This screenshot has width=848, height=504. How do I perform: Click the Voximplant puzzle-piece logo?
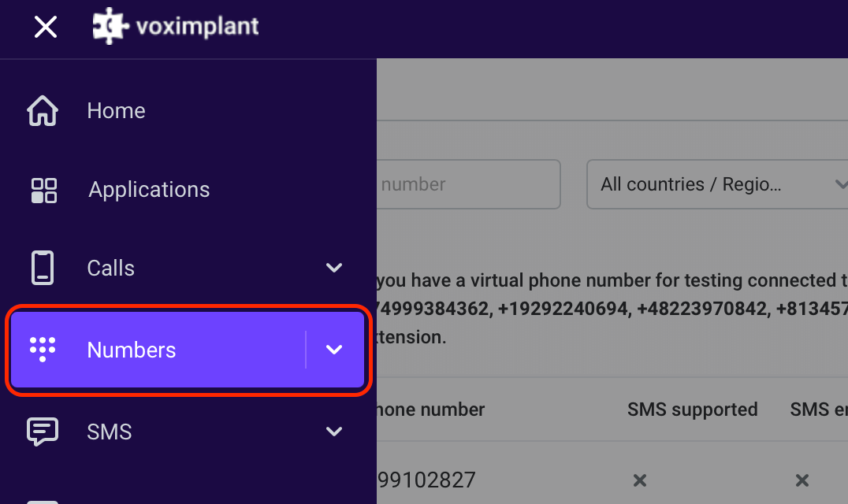[x=109, y=25]
